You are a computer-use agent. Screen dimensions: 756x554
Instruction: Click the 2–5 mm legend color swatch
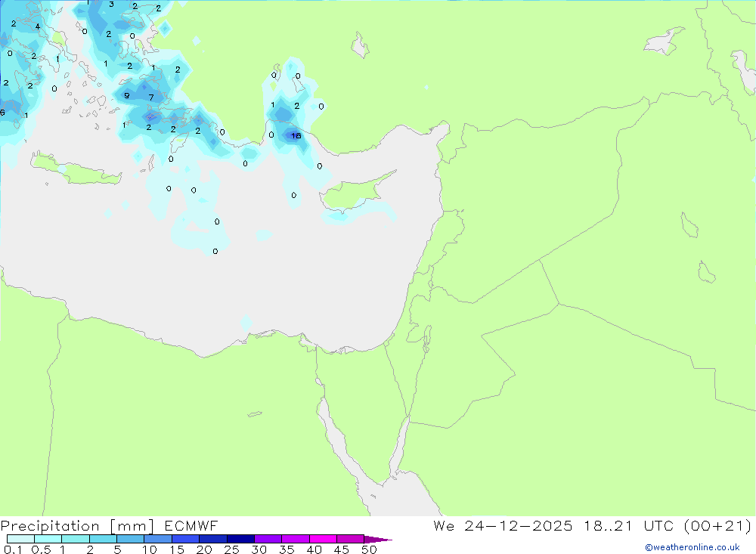[103, 539]
